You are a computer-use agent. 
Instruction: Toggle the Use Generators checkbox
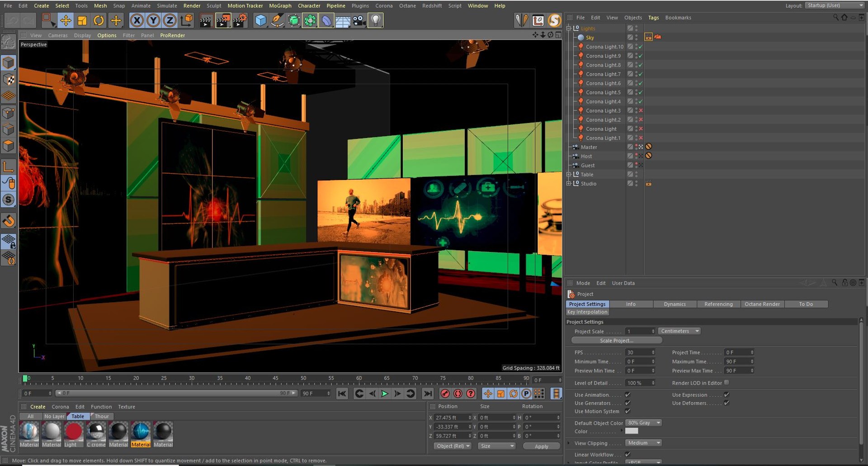[627, 403]
